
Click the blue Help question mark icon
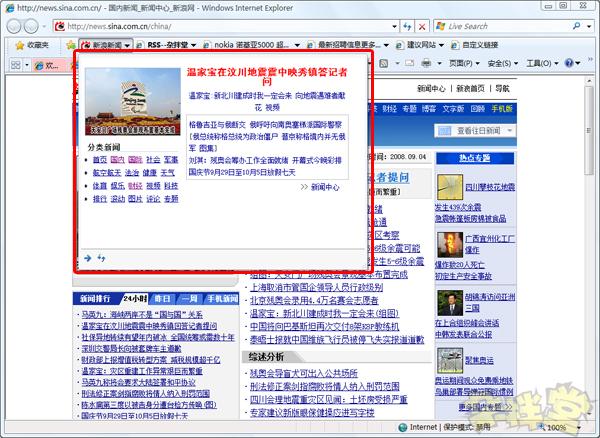point(569,63)
